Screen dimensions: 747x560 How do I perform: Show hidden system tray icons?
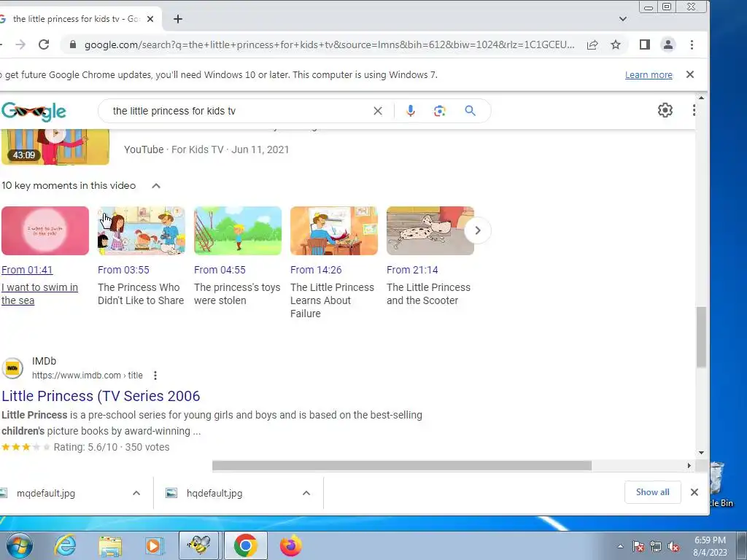click(620, 546)
